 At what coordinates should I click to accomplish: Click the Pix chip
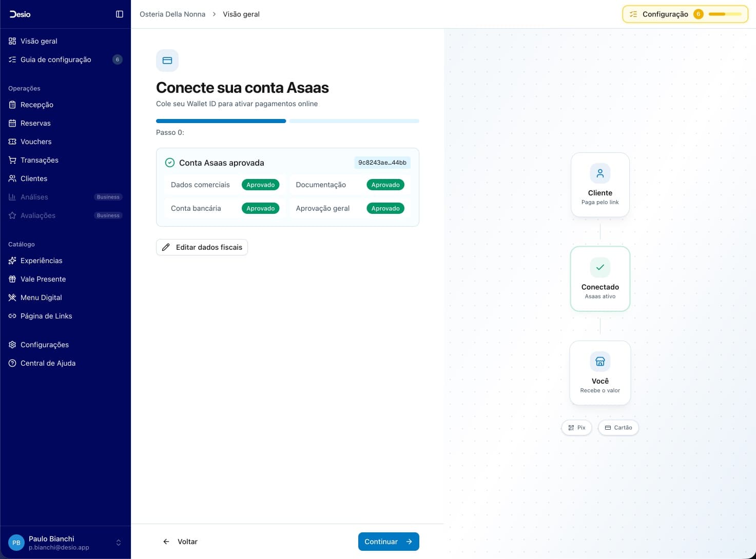tap(577, 428)
